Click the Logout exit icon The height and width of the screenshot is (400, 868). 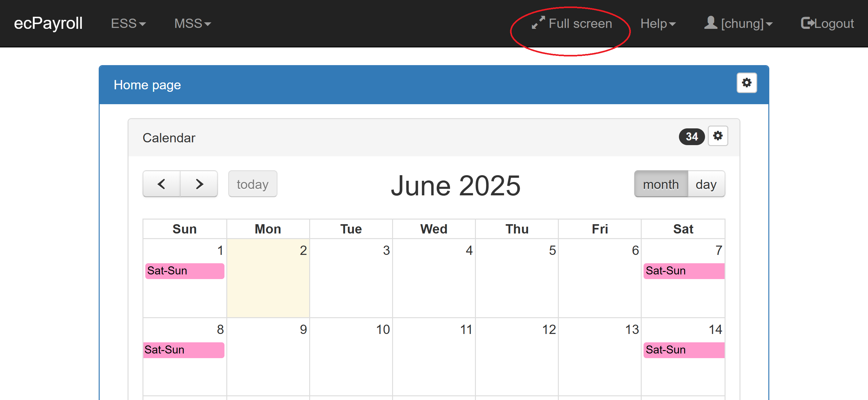coord(807,23)
